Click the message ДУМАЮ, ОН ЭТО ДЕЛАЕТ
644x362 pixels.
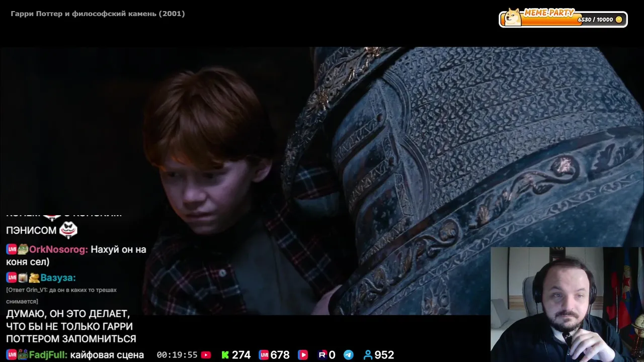coord(71,326)
